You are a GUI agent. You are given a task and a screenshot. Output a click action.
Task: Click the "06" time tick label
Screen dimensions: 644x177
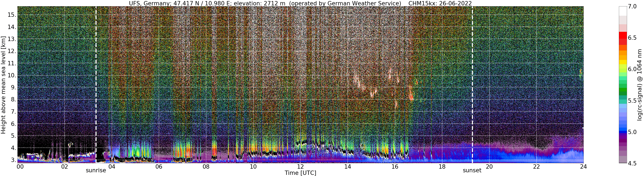pos(159,166)
